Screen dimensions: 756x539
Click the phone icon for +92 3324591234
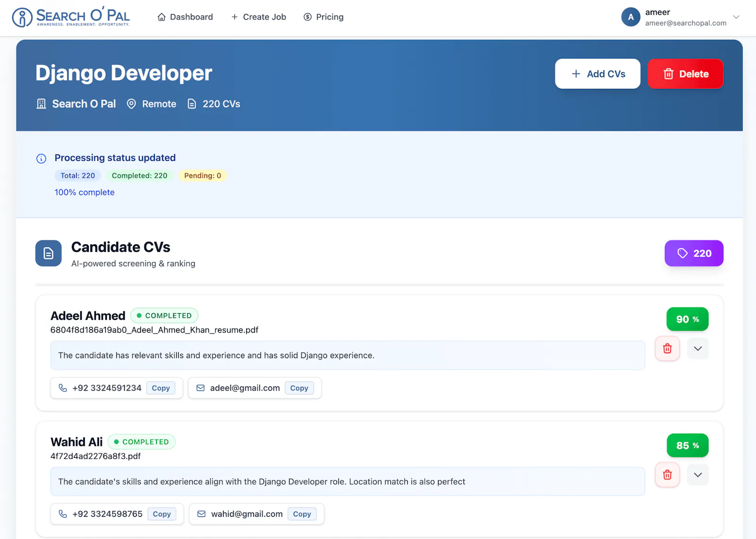63,388
